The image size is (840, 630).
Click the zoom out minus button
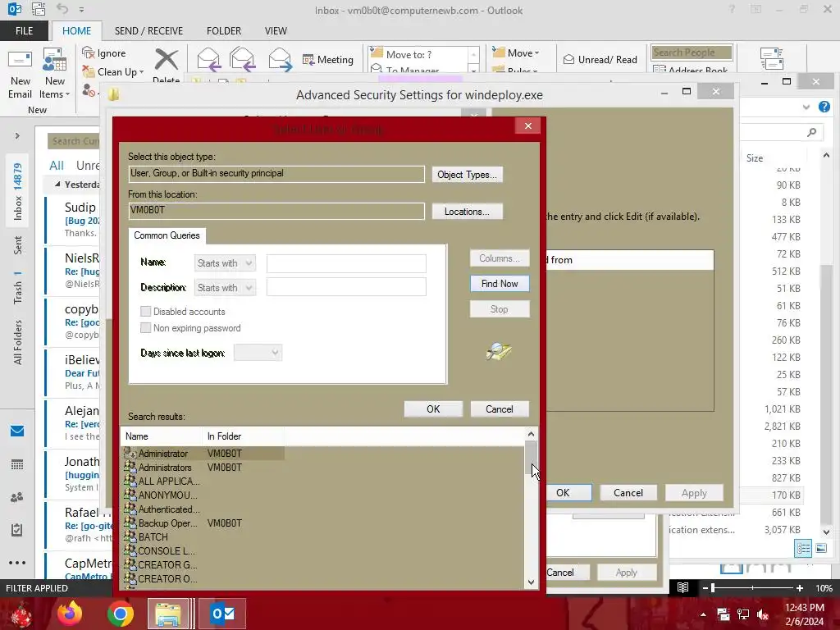coord(705,587)
